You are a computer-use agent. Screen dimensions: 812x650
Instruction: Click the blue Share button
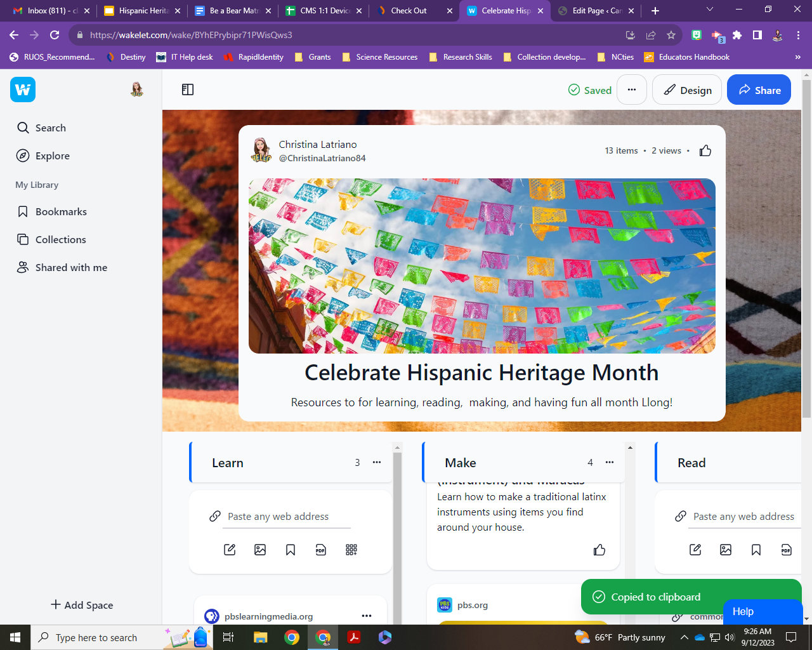coord(759,90)
